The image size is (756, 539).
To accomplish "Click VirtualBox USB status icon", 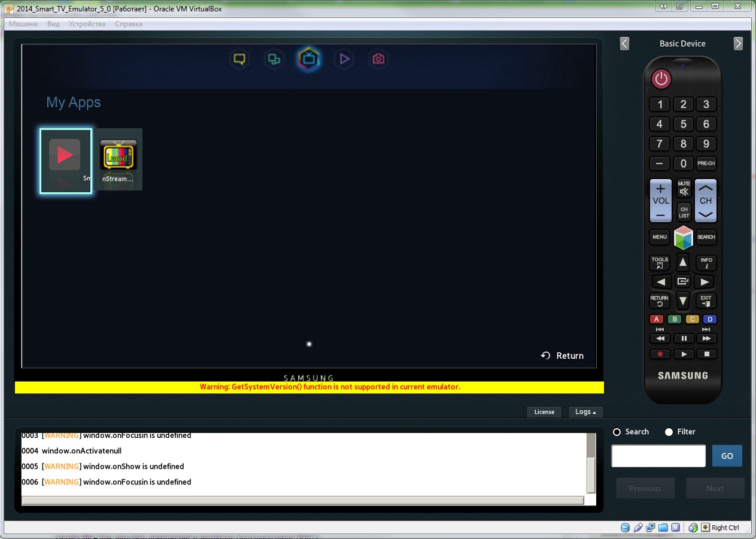I will pos(638,528).
